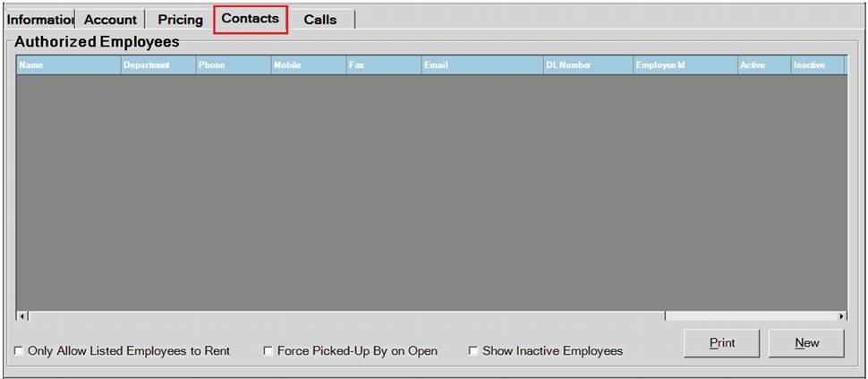
Task: Click the Inactive column header
Action: pyautogui.click(x=816, y=65)
